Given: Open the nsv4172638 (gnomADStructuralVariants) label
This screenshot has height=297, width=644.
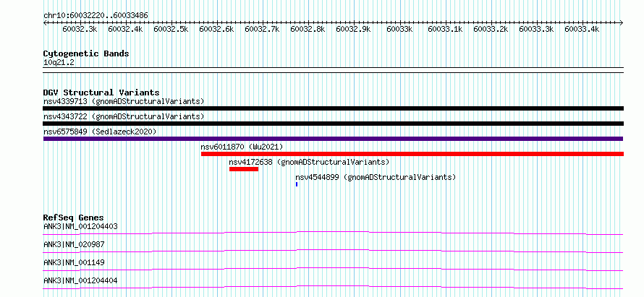Looking at the screenshot, I should click(x=309, y=162).
